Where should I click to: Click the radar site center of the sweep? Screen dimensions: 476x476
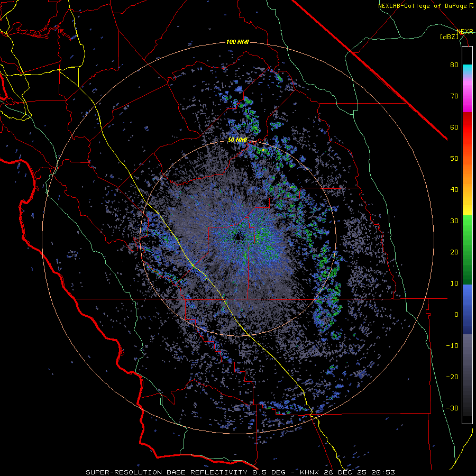tap(238, 237)
